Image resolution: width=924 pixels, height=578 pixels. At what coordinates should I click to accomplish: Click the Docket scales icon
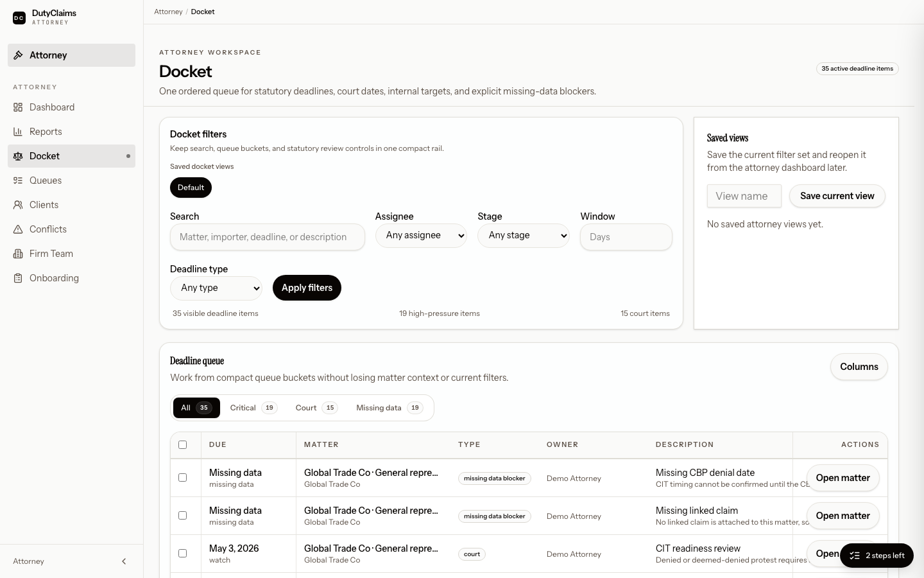pos(18,156)
